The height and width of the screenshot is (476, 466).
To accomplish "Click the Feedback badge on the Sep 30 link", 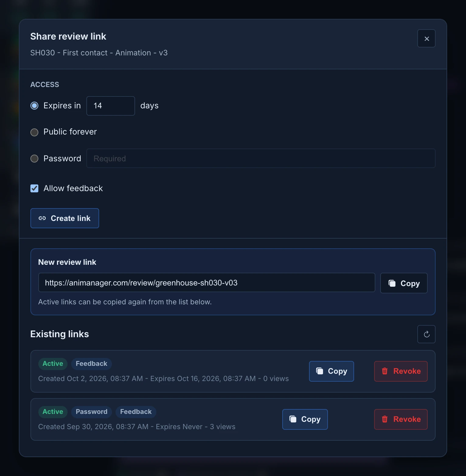I will (x=136, y=412).
